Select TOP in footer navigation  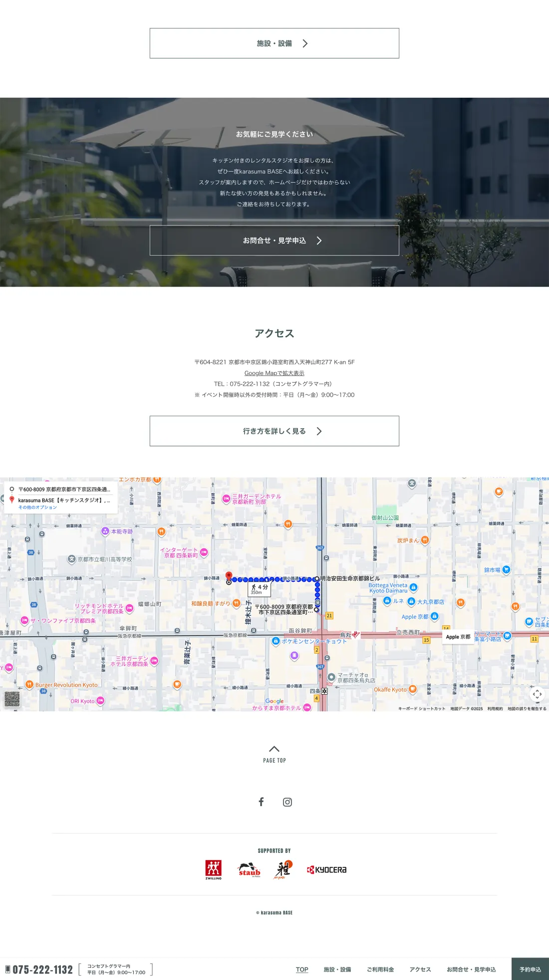tap(302, 970)
